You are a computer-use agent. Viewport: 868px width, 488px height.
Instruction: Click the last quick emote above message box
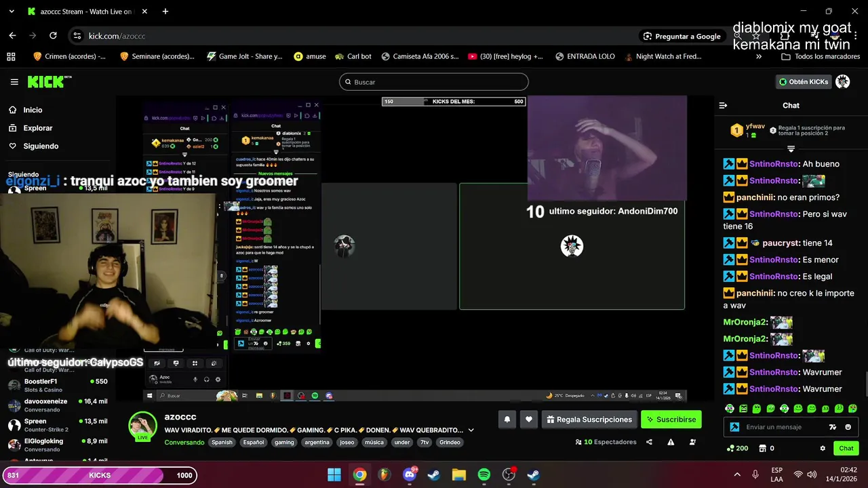tap(852, 409)
